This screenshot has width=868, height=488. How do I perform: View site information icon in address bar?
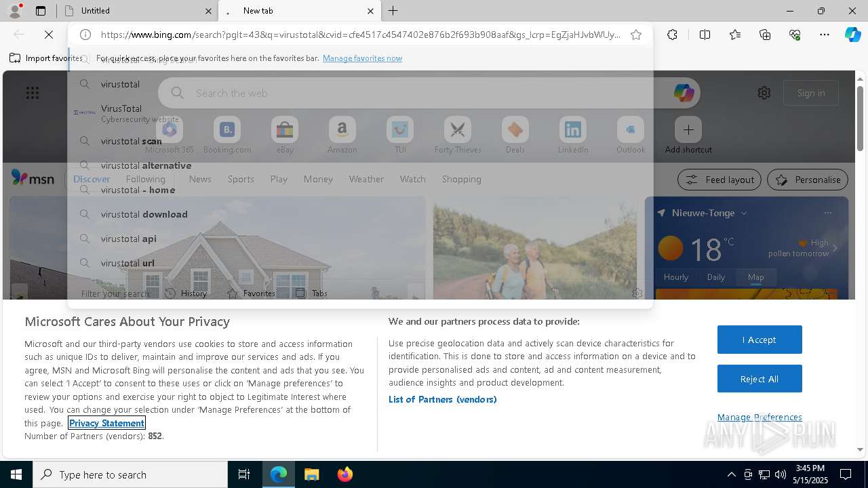click(85, 35)
